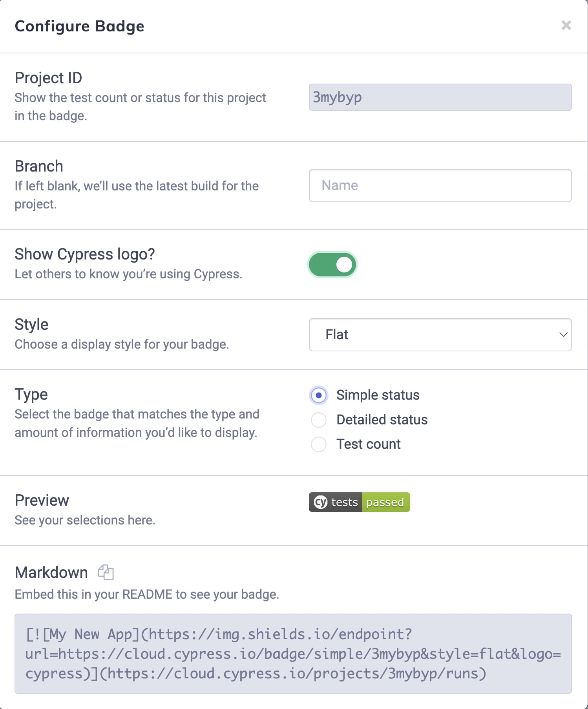This screenshot has width=588, height=709.
Task: Click the Style dropdown chevron arrow
Action: (x=563, y=334)
